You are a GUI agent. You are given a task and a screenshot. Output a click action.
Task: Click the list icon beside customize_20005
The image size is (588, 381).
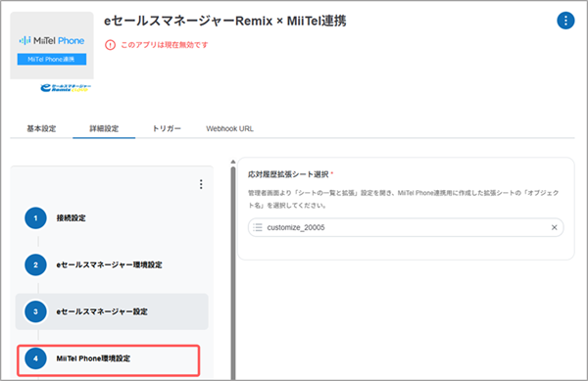(x=258, y=227)
